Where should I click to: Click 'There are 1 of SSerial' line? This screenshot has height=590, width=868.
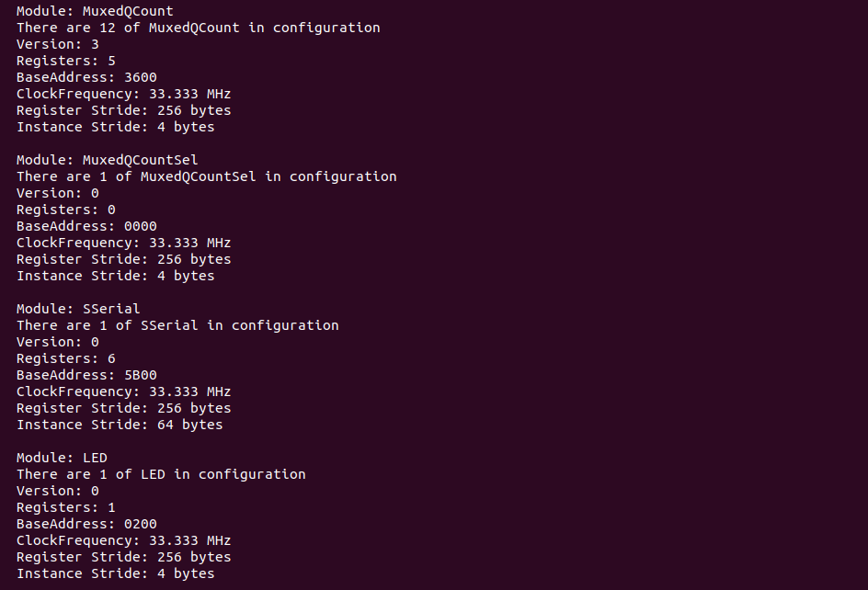click(177, 325)
